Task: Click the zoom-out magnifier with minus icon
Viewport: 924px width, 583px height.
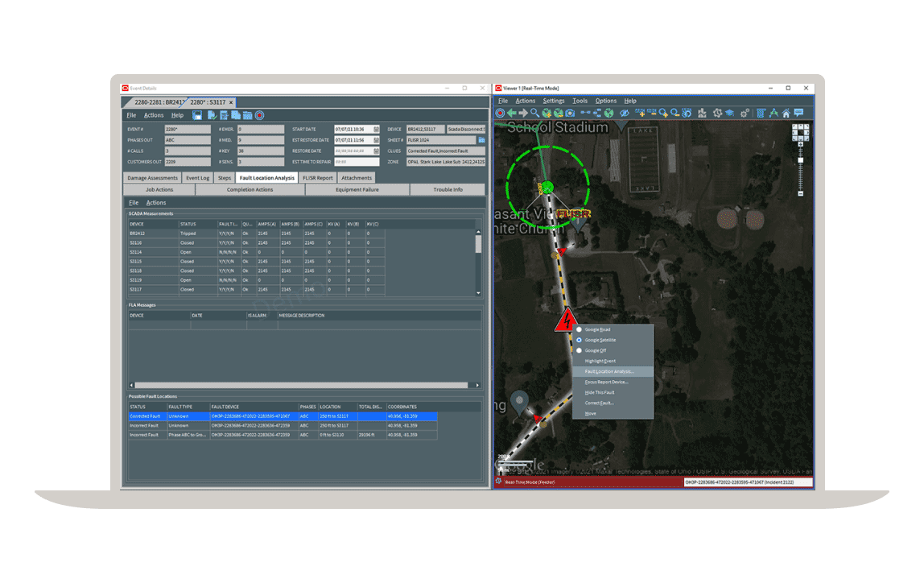Action: click(x=674, y=114)
